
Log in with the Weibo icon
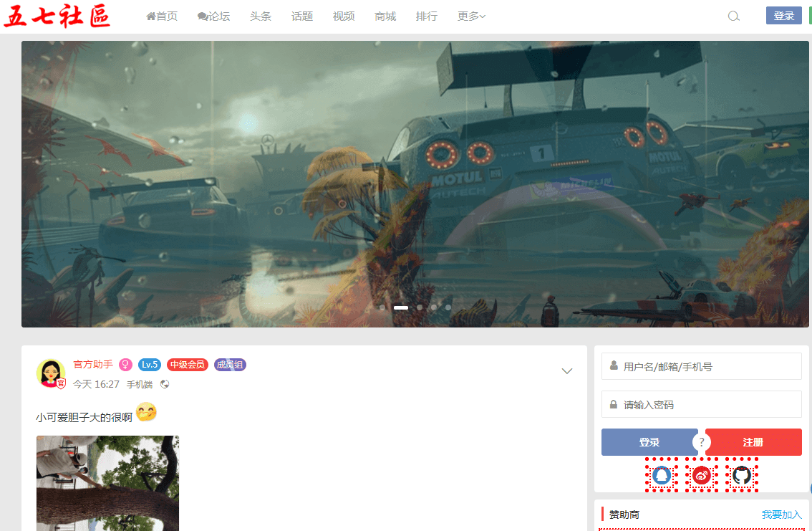pyautogui.click(x=702, y=475)
